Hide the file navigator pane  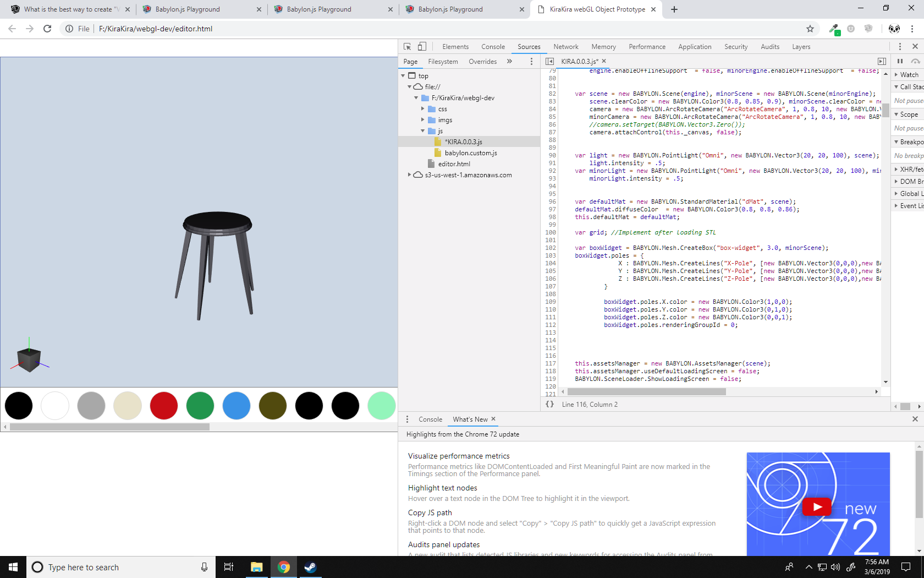pos(549,61)
